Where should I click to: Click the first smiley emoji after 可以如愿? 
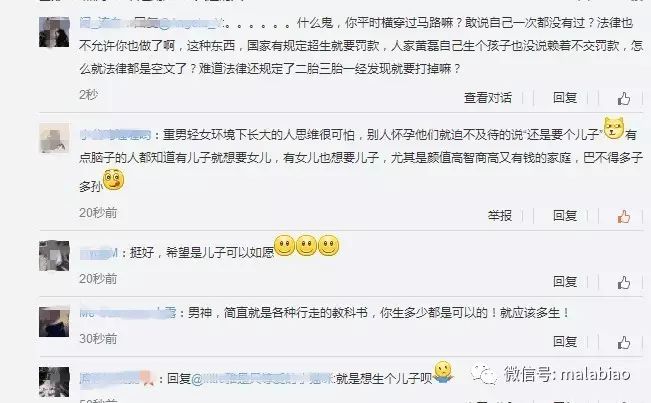[285, 245]
